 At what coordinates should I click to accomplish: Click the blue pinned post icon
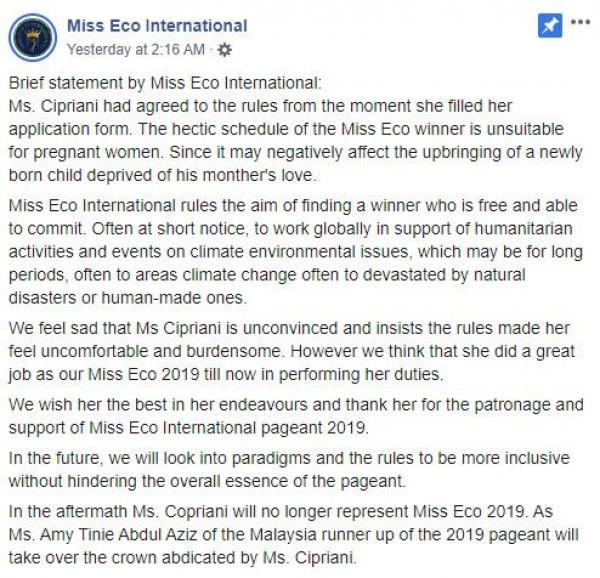(549, 27)
